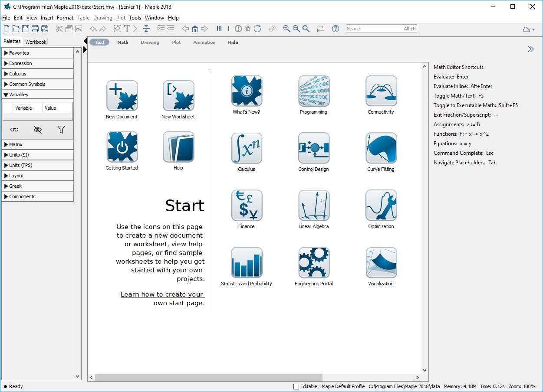
Task: Click in the Search input field
Action: tap(373, 29)
